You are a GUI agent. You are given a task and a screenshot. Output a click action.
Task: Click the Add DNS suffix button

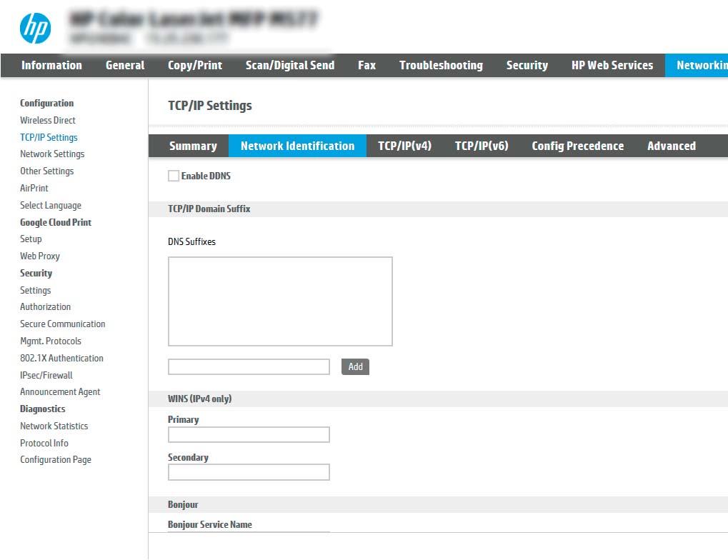(355, 367)
